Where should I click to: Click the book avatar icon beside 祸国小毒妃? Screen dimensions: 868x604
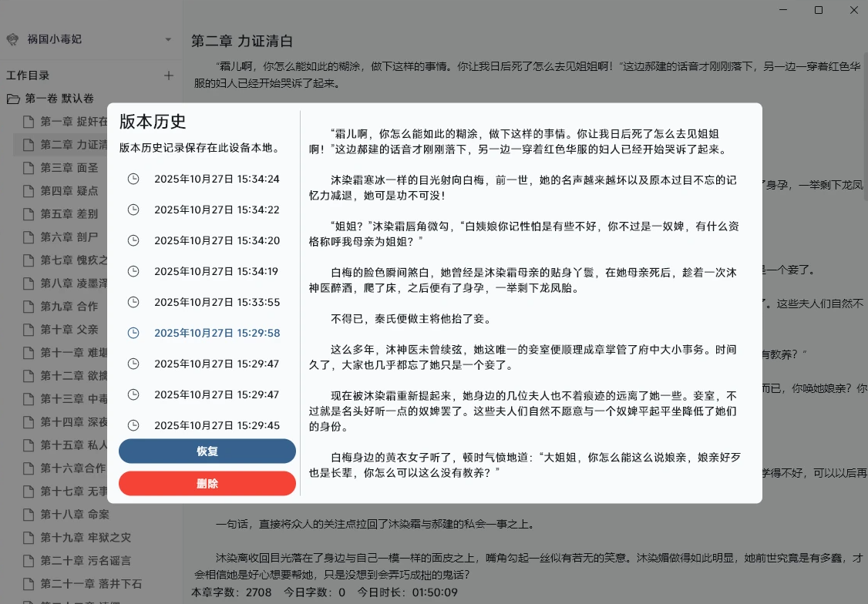(12, 39)
